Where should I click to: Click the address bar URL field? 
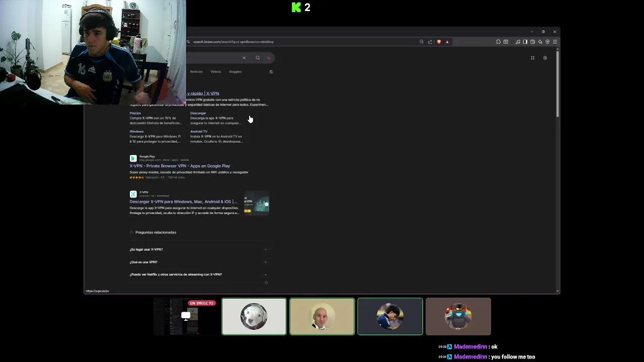[x=302, y=42]
